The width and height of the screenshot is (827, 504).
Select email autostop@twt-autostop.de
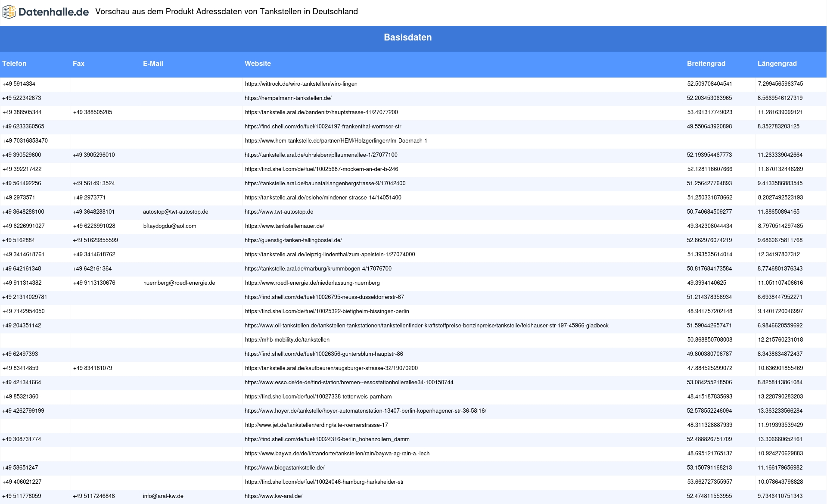tap(176, 212)
